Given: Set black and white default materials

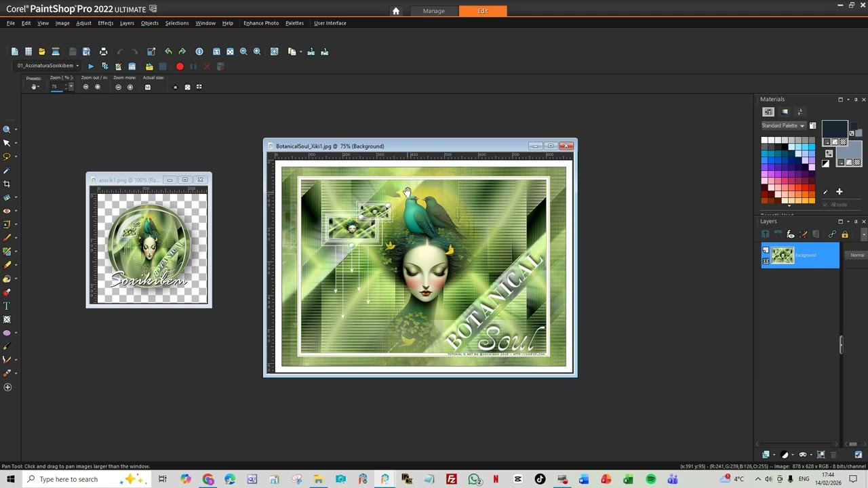Looking at the screenshot, I should tap(825, 163).
